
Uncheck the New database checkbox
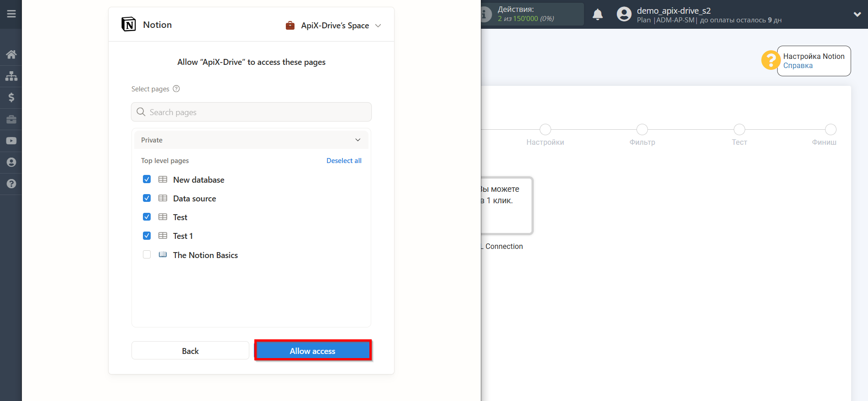[147, 179]
